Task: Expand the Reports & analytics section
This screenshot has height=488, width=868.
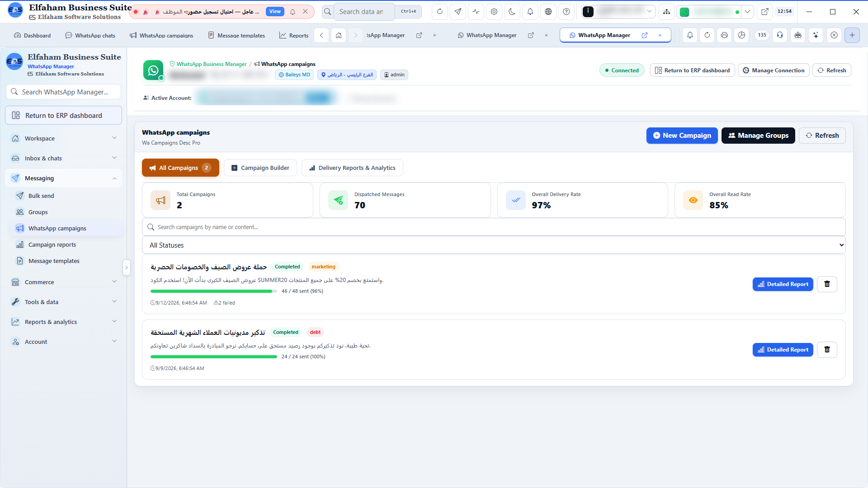Action: (x=64, y=322)
